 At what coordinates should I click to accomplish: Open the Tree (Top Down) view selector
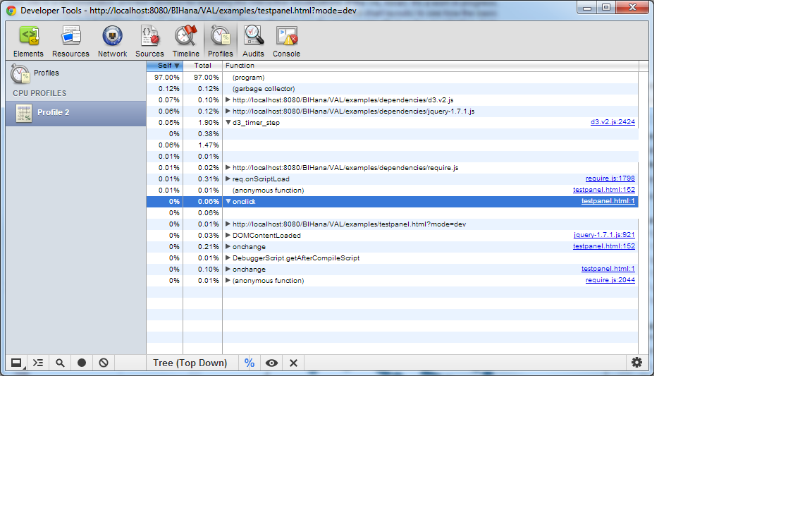[x=190, y=363]
